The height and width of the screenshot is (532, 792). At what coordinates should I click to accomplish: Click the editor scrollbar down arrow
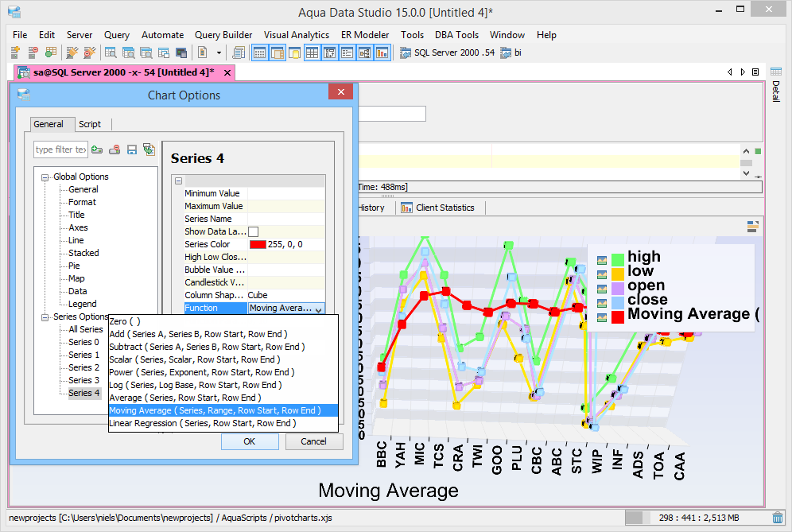(746, 173)
